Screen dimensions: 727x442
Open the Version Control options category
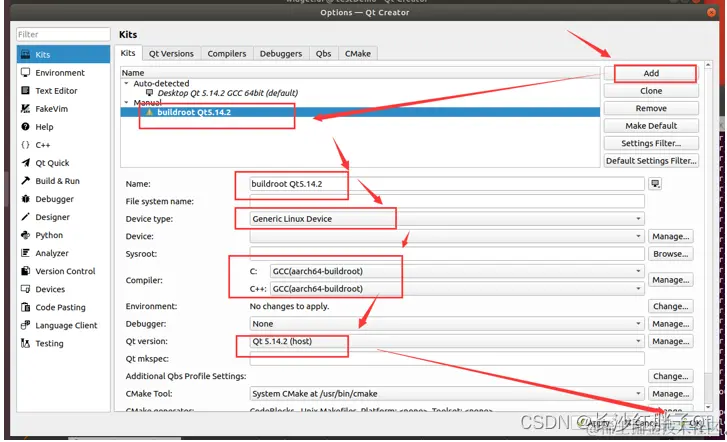pyautogui.click(x=64, y=271)
